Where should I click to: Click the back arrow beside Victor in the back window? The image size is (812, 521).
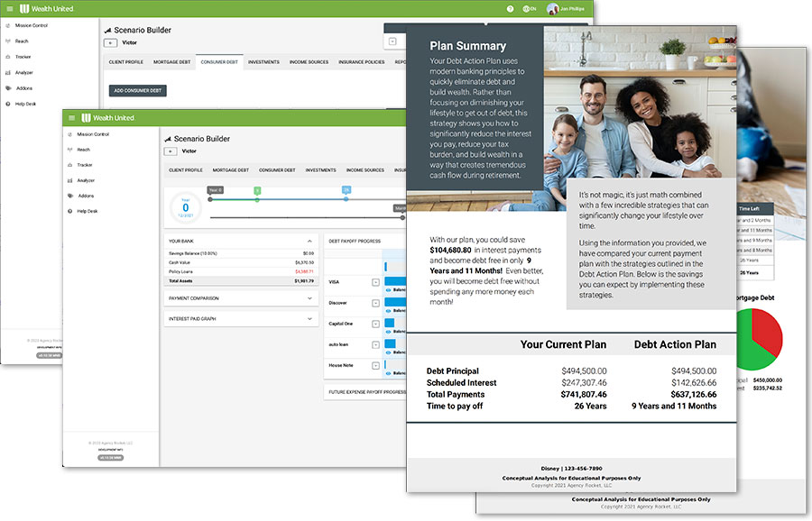110,43
